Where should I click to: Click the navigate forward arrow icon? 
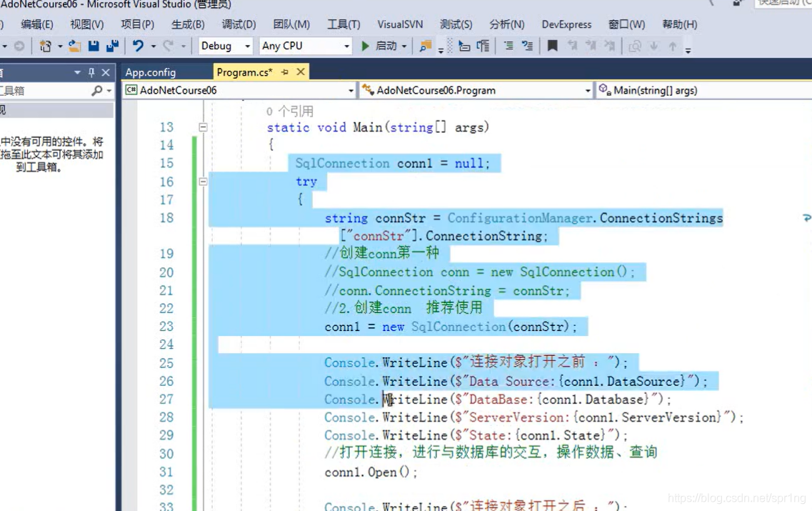(19, 46)
